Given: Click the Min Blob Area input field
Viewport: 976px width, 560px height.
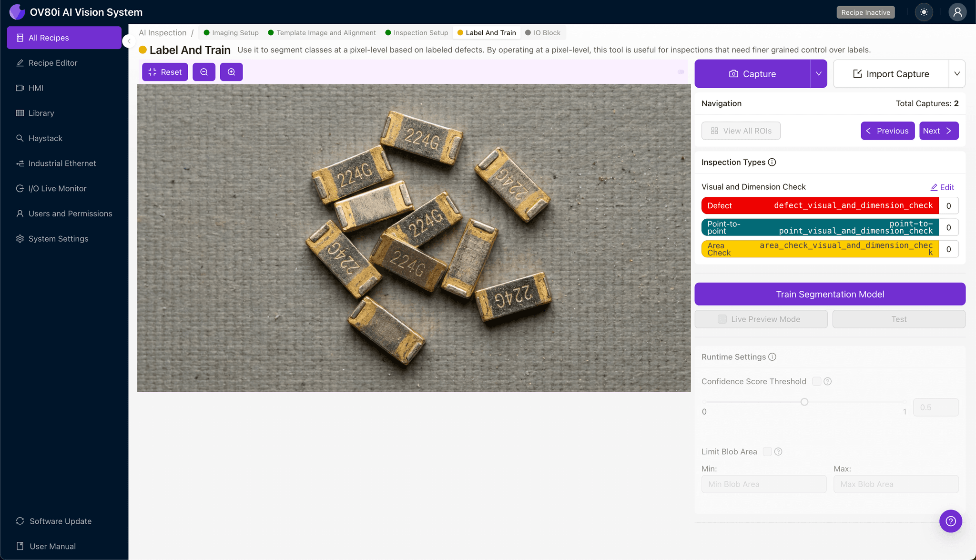Looking at the screenshot, I should (x=763, y=484).
